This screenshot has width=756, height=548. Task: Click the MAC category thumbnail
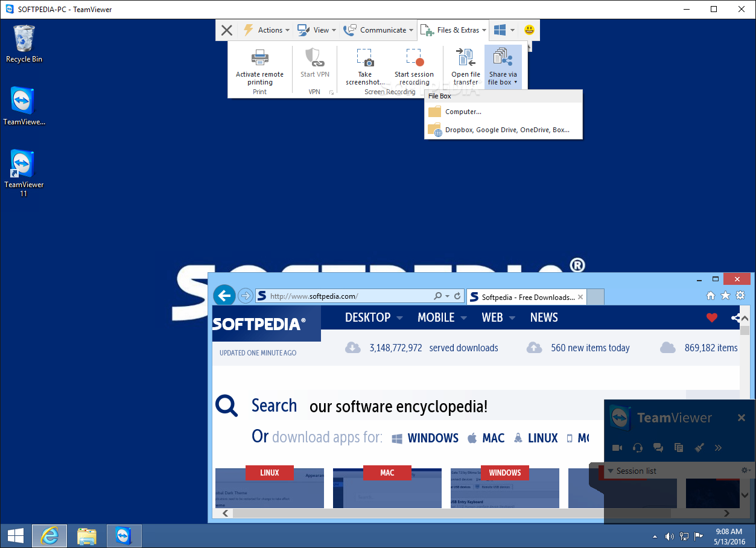click(387, 488)
